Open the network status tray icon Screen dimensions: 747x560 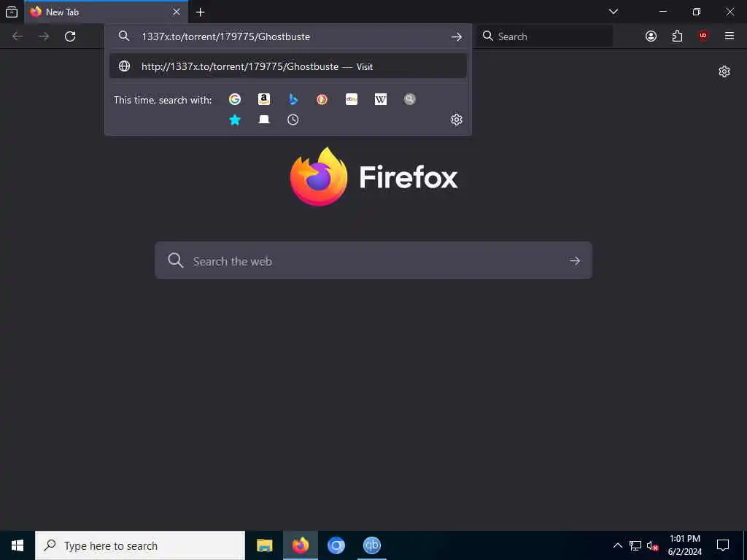(x=635, y=545)
